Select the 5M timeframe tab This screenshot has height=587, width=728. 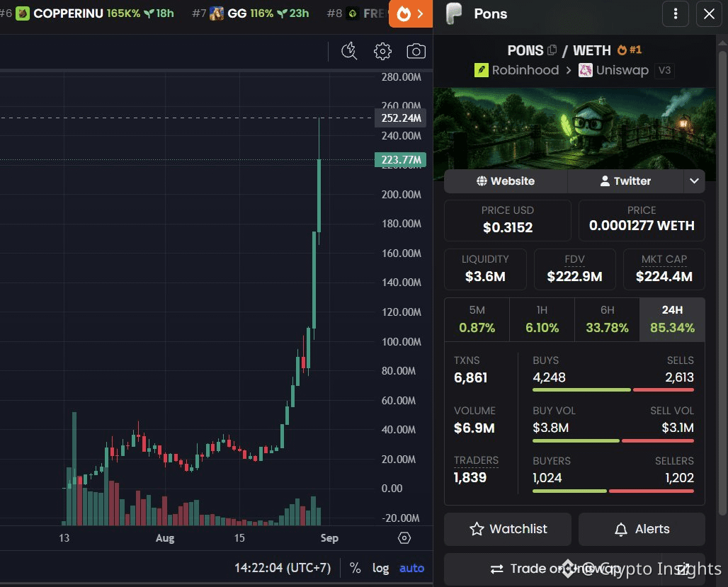click(x=477, y=319)
